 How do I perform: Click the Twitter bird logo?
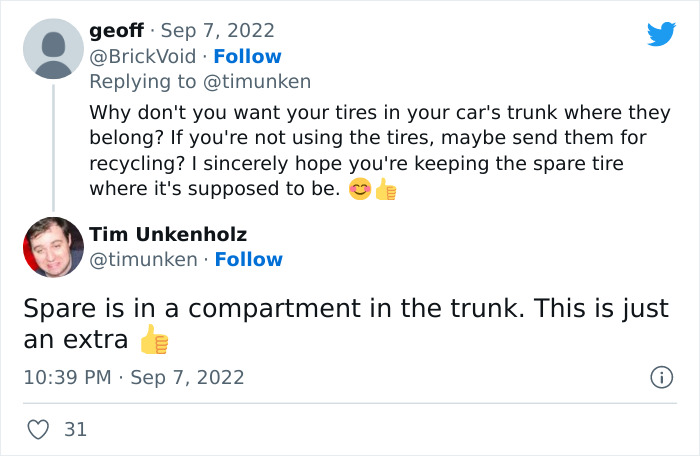(661, 34)
